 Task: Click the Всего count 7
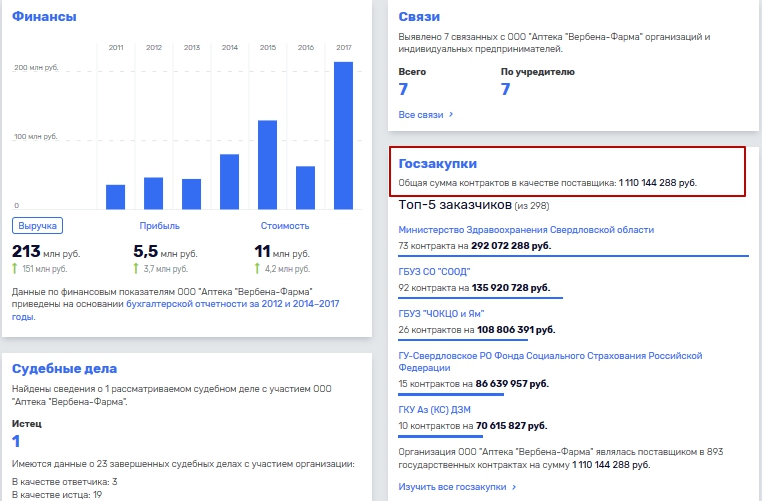click(403, 89)
